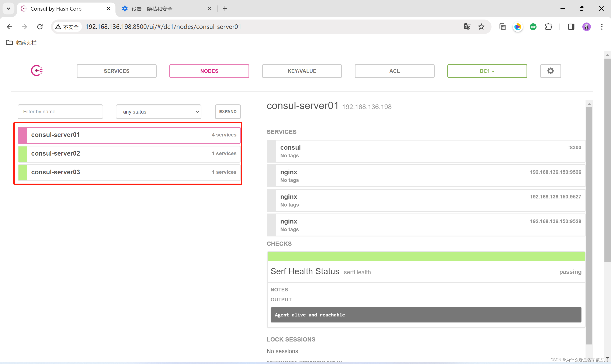Screen dimensions: 611x364
Task: Open the Extensions puzzle icon
Action: pyautogui.click(x=548, y=27)
